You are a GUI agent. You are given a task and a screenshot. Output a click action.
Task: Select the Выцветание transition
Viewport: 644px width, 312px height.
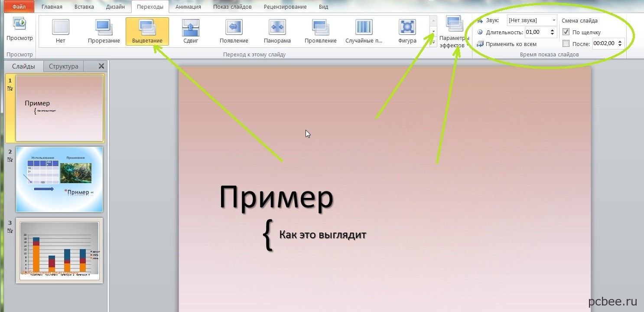click(147, 31)
